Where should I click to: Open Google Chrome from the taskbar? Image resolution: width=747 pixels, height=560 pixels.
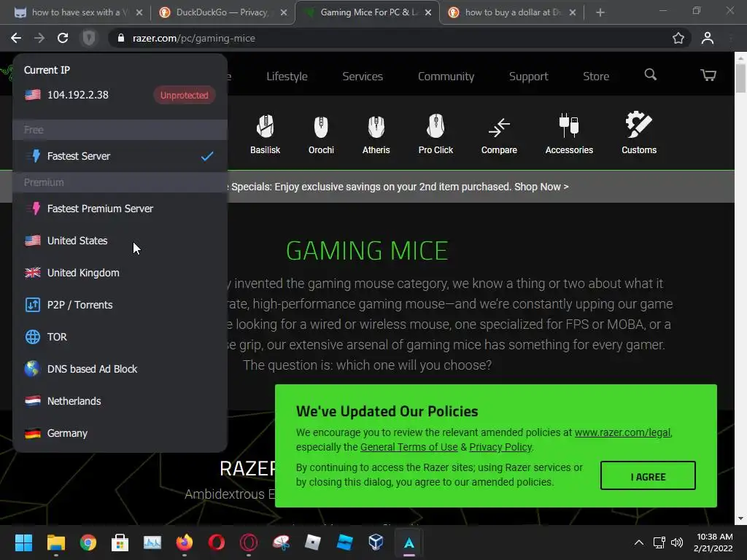[x=88, y=542]
